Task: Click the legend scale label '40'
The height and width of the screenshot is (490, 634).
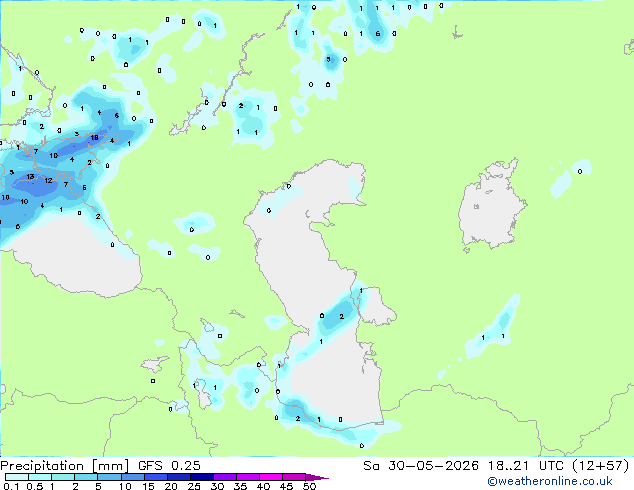Action: point(263,486)
